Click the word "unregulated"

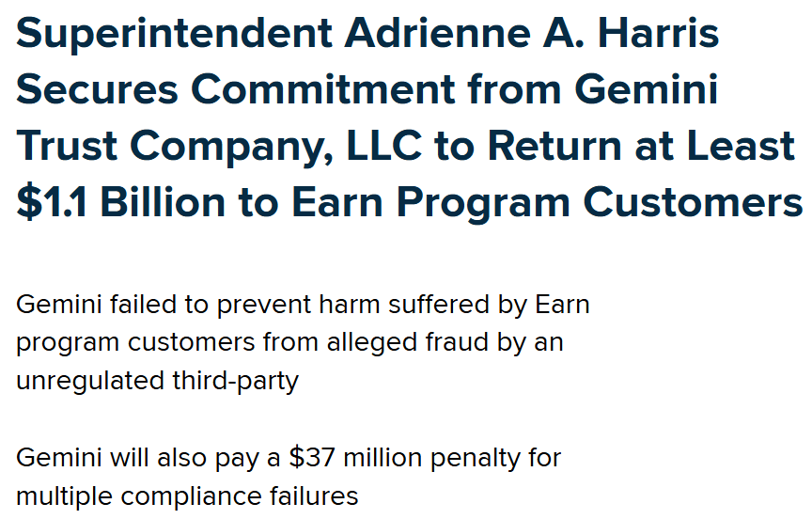(90, 381)
